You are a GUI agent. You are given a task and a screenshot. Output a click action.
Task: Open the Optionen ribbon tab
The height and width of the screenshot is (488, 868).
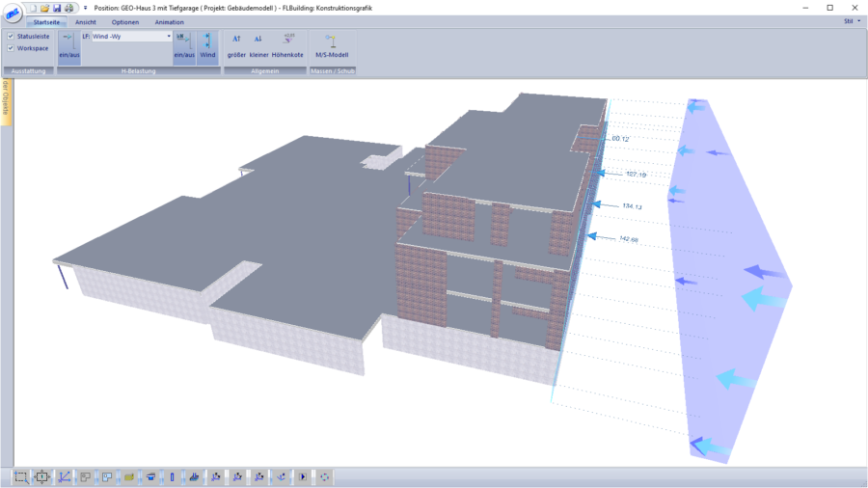(125, 21)
